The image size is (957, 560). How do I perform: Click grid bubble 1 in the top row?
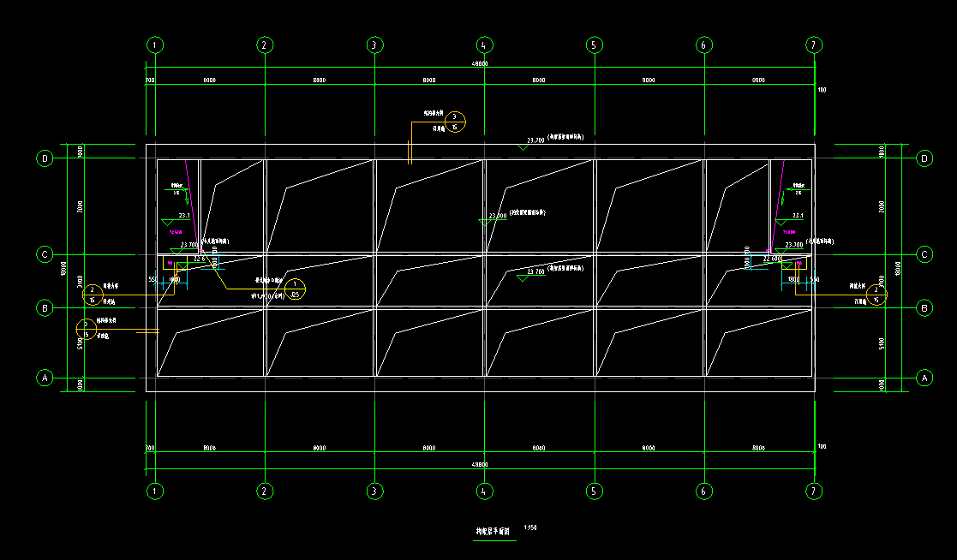click(154, 45)
